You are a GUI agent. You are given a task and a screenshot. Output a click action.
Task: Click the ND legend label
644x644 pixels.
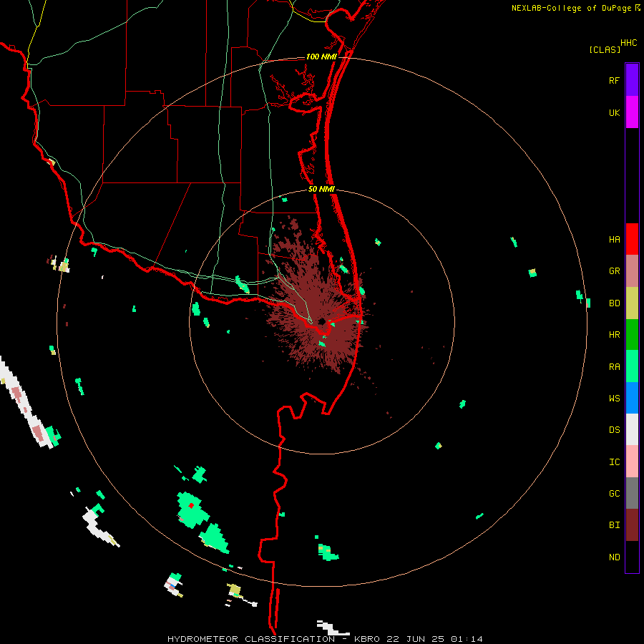point(614,557)
